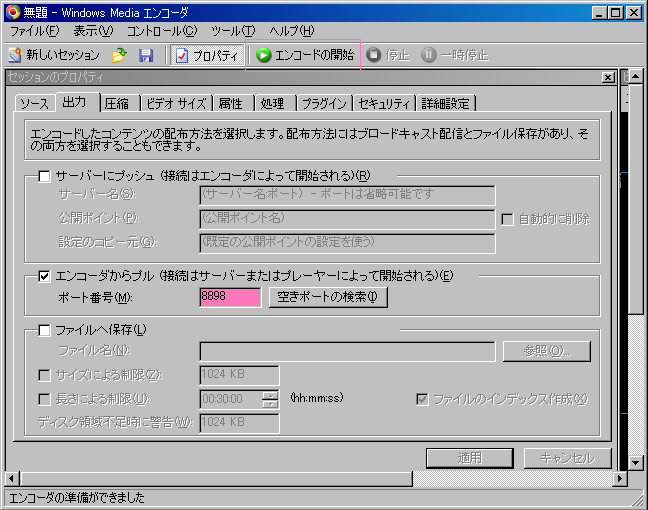Save the session with the floppy disk icon
Viewport: 648px width, 510px height.
tap(146, 55)
